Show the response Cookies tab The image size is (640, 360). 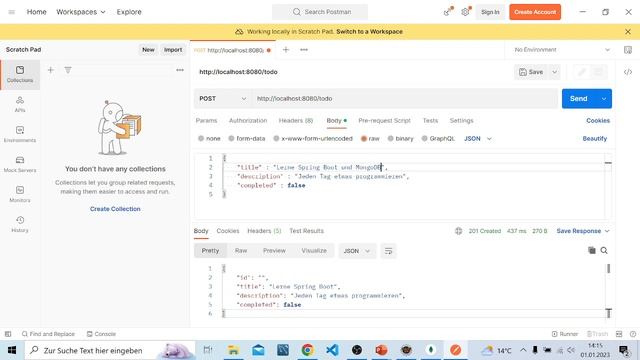(228, 231)
